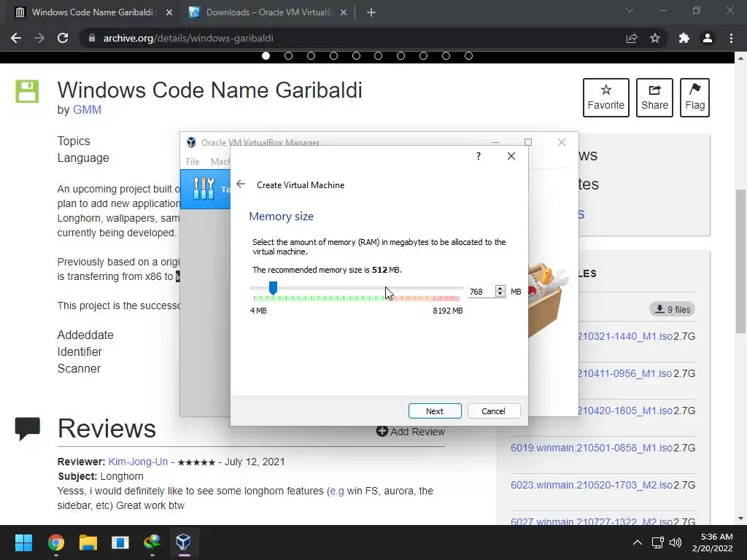Open Chrome from the taskbar
Image resolution: width=747 pixels, height=560 pixels.
[55, 542]
